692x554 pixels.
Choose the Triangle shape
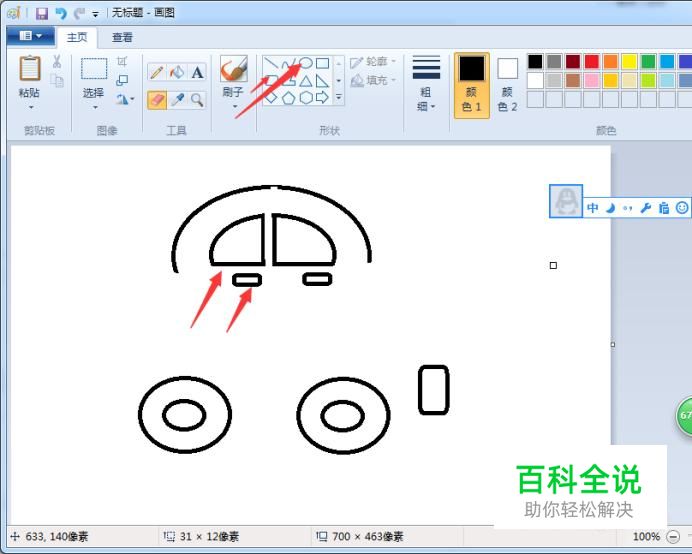pyautogui.click(x=305, y=81)
